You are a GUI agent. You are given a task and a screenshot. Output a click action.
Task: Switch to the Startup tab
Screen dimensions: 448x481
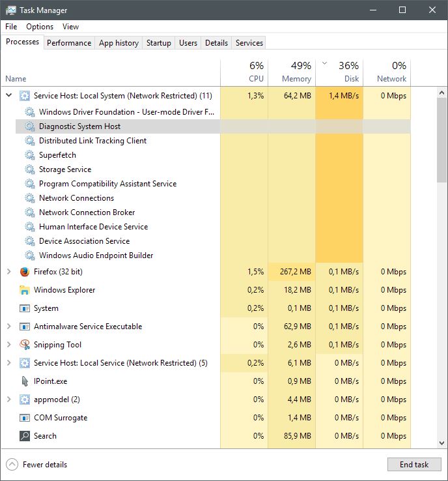click(x=158, y=43)
